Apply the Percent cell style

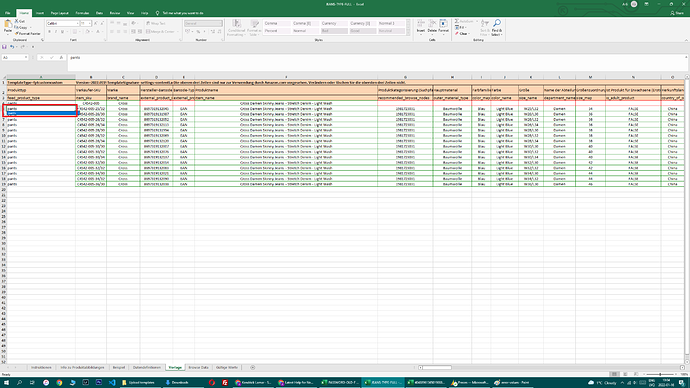pyautogui.click(x=277, y=31)
